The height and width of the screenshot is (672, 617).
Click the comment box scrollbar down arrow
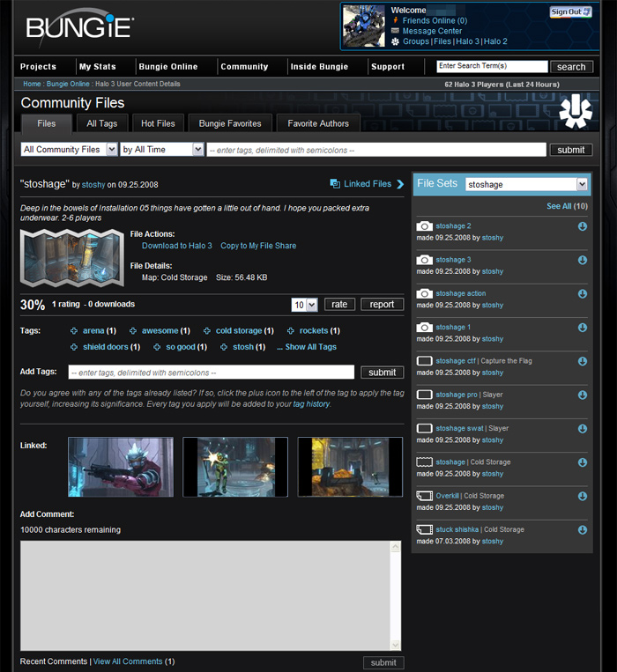pyautogui.click(x=396, y=645)
